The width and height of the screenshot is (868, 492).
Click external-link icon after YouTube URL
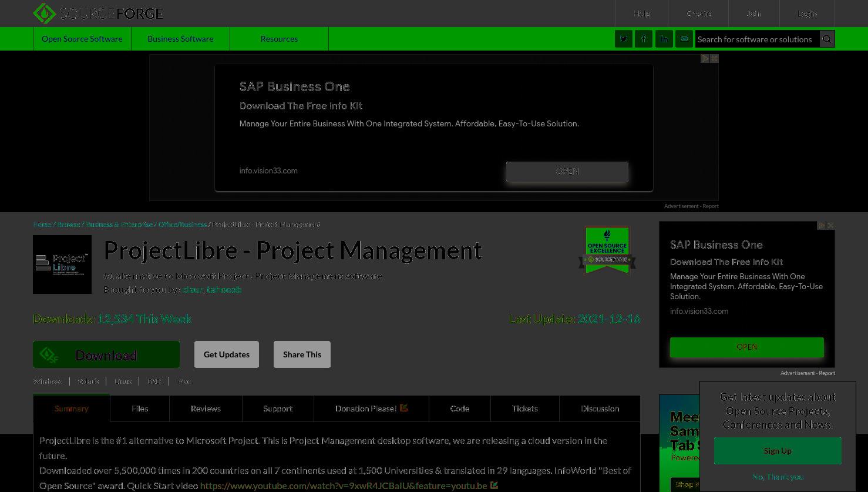(494, 485)
